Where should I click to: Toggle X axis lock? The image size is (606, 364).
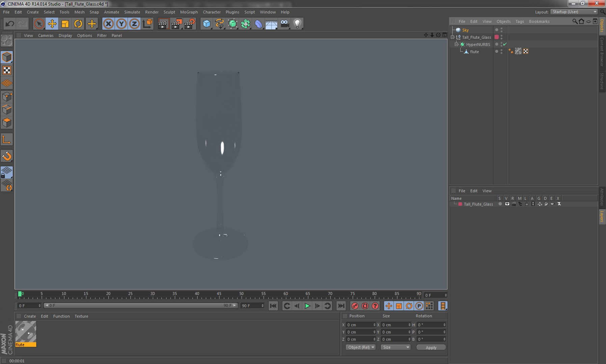(108, 24)
